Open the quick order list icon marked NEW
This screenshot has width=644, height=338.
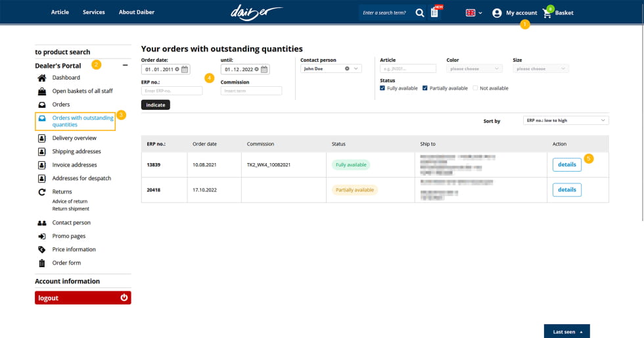point(434,12)
